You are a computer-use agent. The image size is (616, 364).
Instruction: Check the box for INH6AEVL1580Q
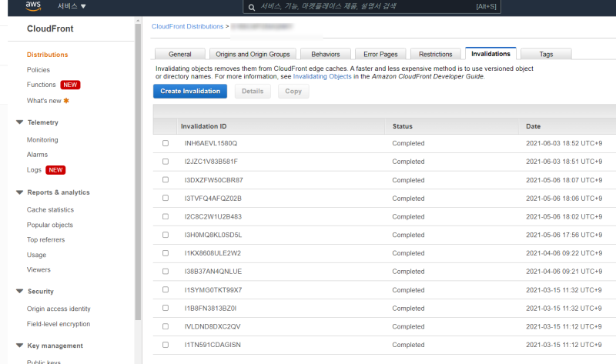(166, 143)
